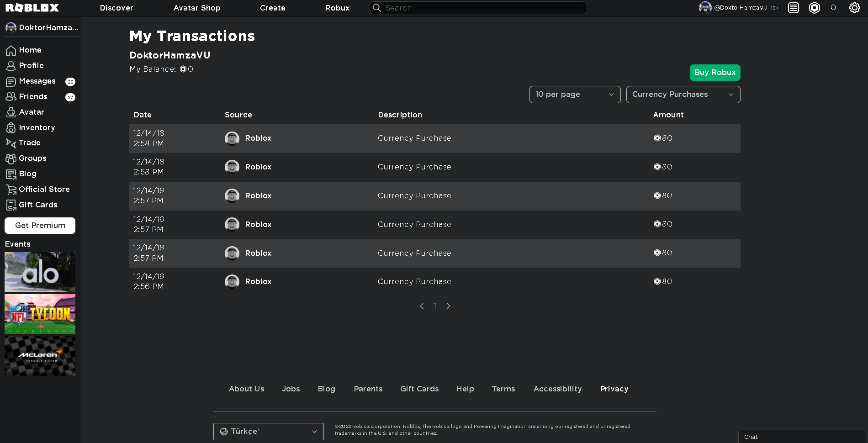Screen dimensions: 868x443
Task: Click the Roblox logo in the top bar
Action: pyautogui.click(x=32, y=8)
